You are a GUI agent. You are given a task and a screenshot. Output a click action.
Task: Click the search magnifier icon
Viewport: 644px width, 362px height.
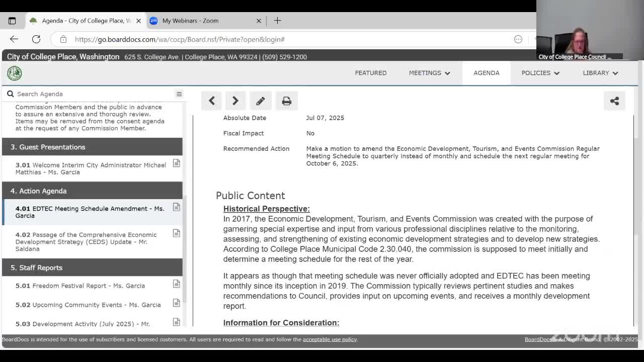[10, 94]
